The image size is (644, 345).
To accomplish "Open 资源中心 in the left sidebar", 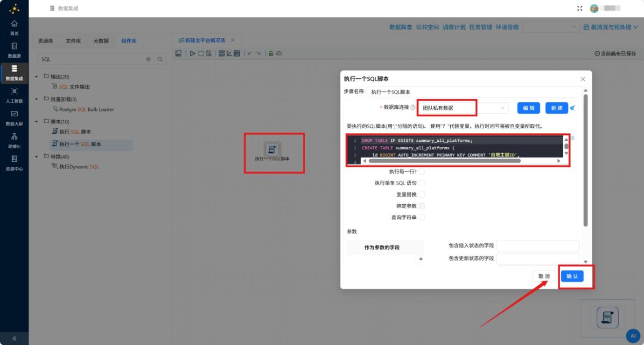I will (14, 163).
